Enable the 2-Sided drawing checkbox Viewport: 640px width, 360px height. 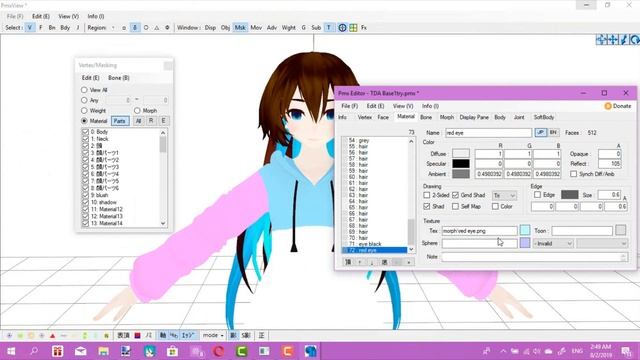(x=427, y=196)
